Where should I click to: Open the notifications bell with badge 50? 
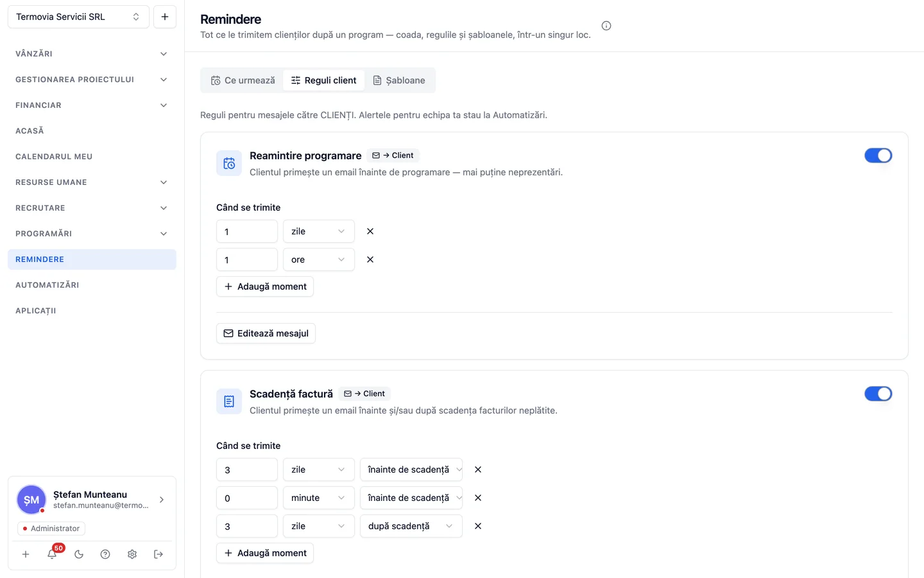pyautogui.click(x=52, y=554)
